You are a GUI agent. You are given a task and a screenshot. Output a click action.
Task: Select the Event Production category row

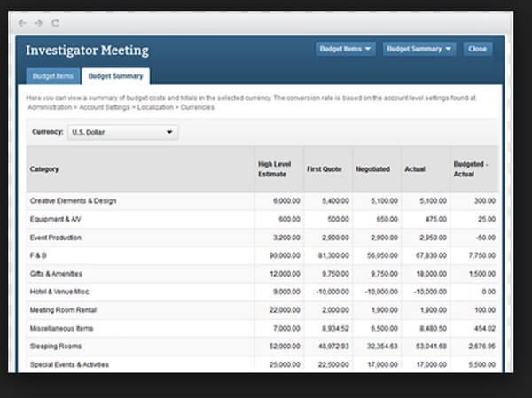point(56,238)
